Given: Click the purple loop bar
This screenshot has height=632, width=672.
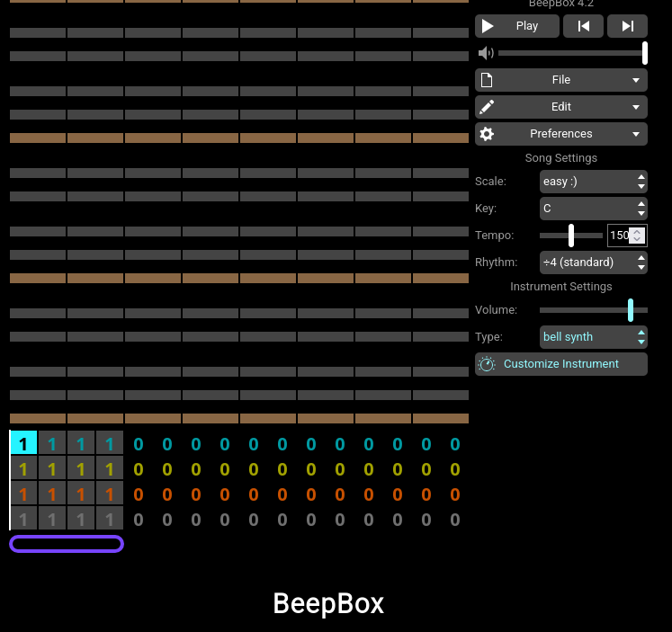Looking at the screenshot, I should 67,544.
